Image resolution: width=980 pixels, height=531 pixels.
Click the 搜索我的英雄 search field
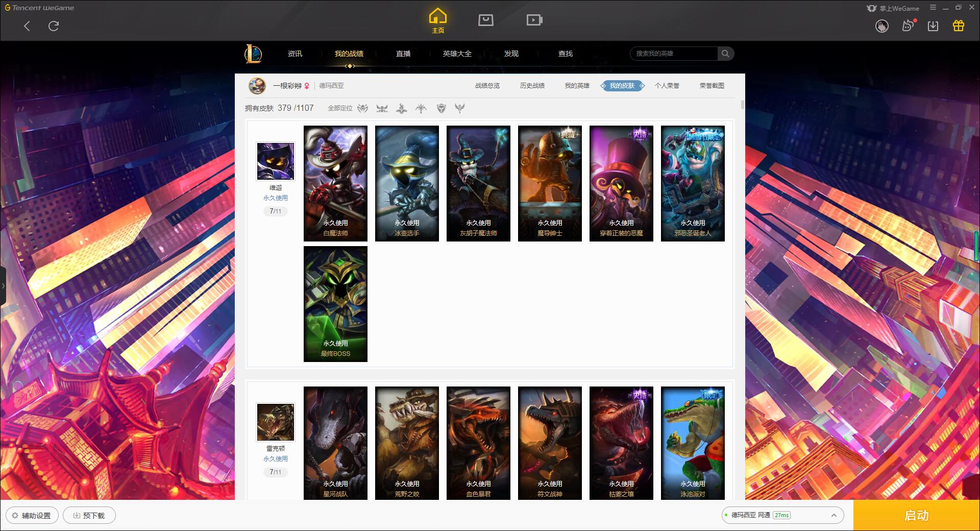(674, 54)
